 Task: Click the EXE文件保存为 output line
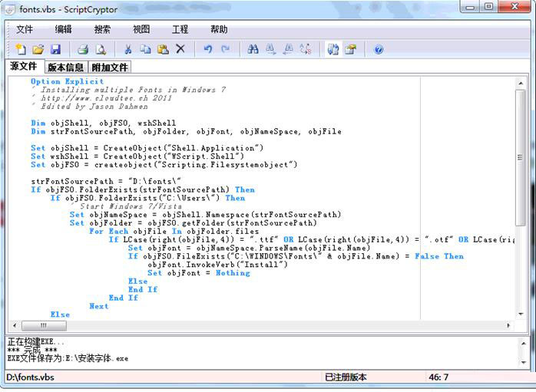(68, 358)
